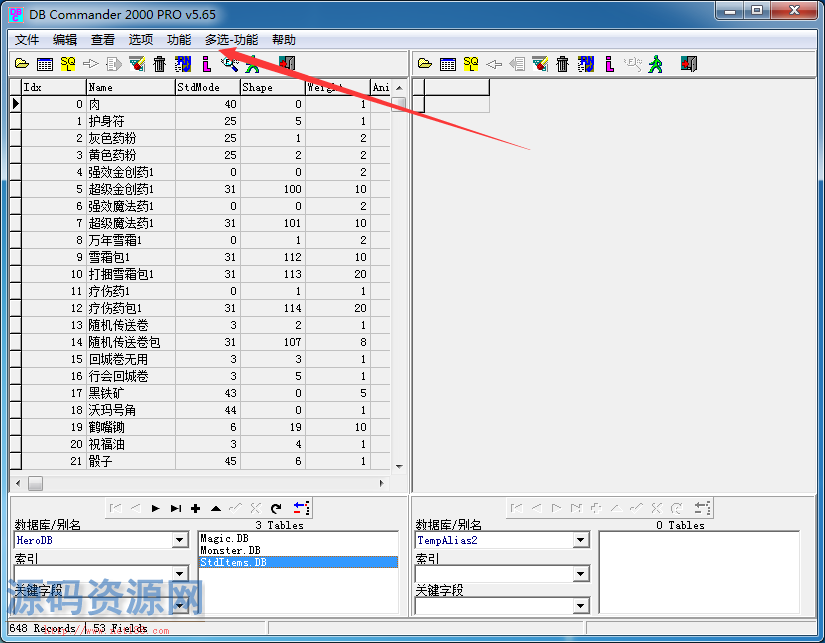This screenshot has width=825, height=643.
Task: Click the Name column header
Action: click(x=130, y=87)
